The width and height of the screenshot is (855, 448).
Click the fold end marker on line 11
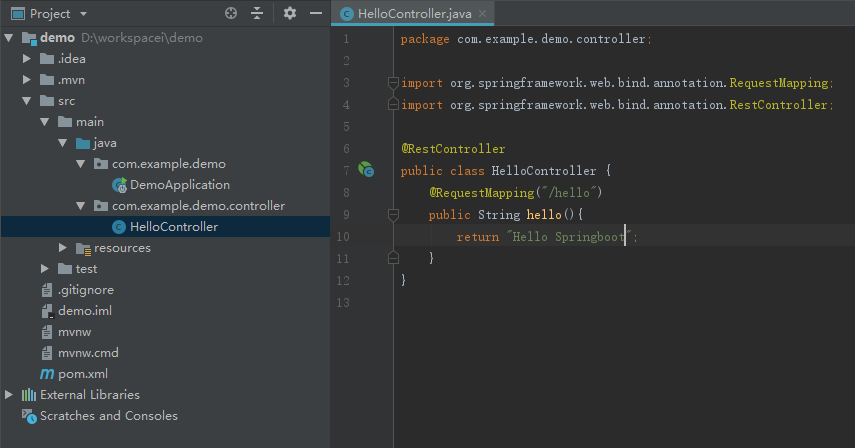coord(393,258)
